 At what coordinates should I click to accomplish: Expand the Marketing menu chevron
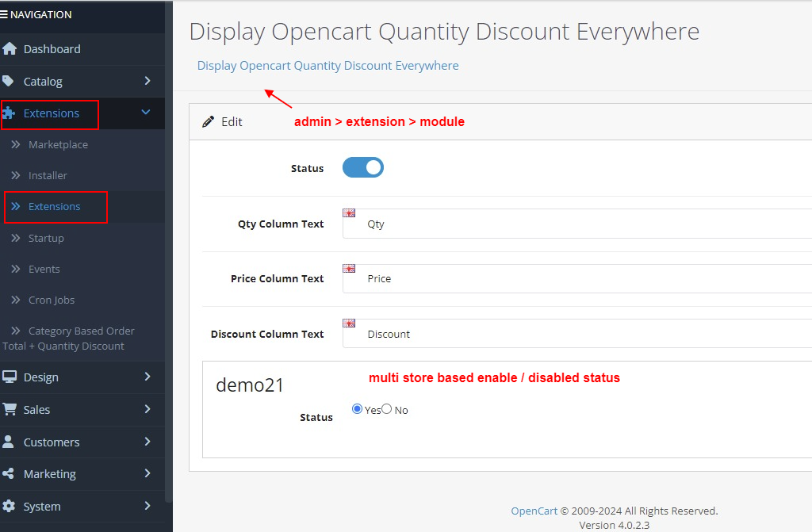point(147,473)
